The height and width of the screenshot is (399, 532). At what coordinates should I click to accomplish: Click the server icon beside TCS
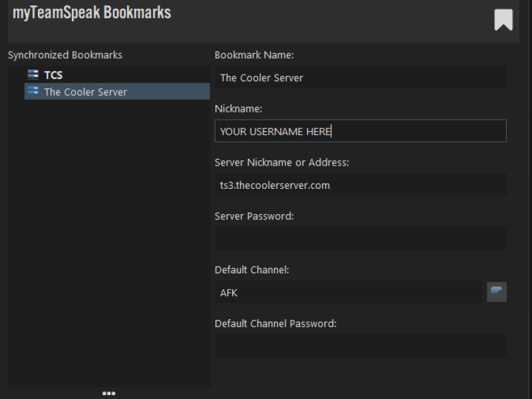click(x=33, y=74)
